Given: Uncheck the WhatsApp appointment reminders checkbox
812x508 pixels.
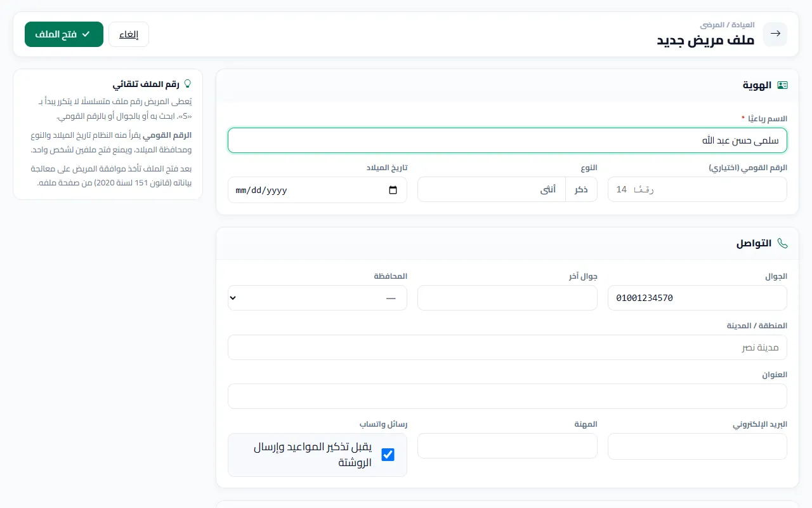Looking at the screenshot, I should [388, 455].
